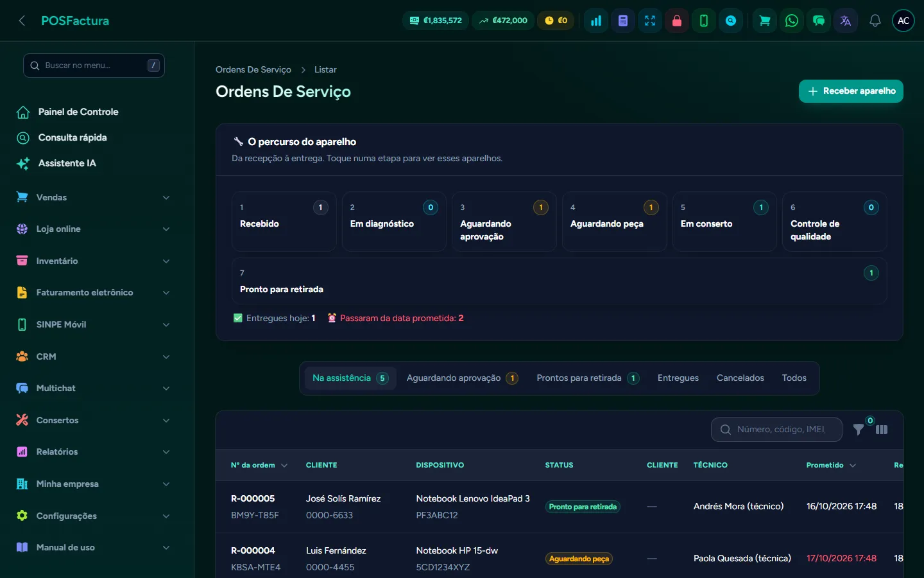Open the language translation icon
Image resolution: width=924 pixels, height=578 pixels.
[x=846, y=21]
